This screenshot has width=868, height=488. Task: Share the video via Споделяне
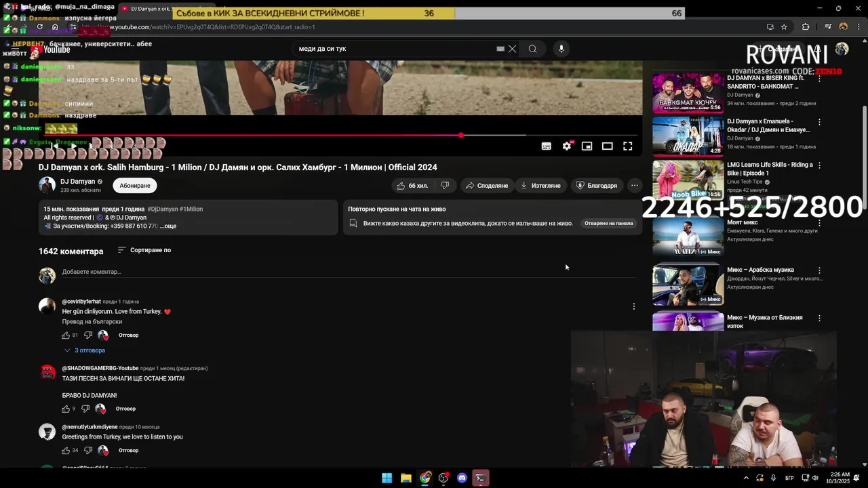pos(486,186)
